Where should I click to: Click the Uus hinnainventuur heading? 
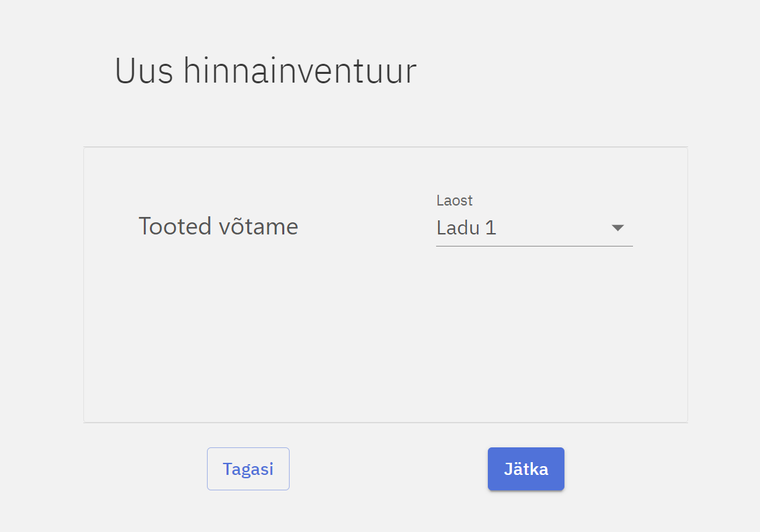(265, 71)
